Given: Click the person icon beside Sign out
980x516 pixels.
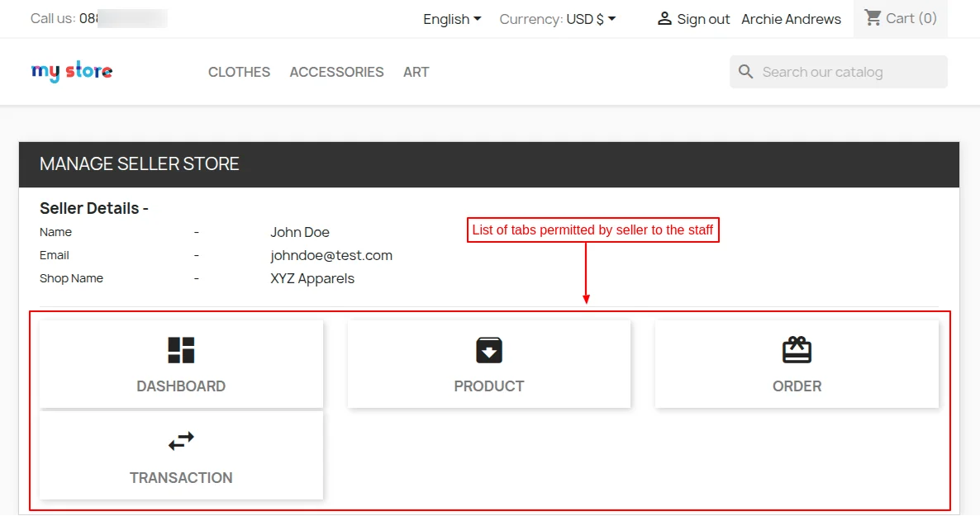Looking at the screenshot, I should [664, 19].
